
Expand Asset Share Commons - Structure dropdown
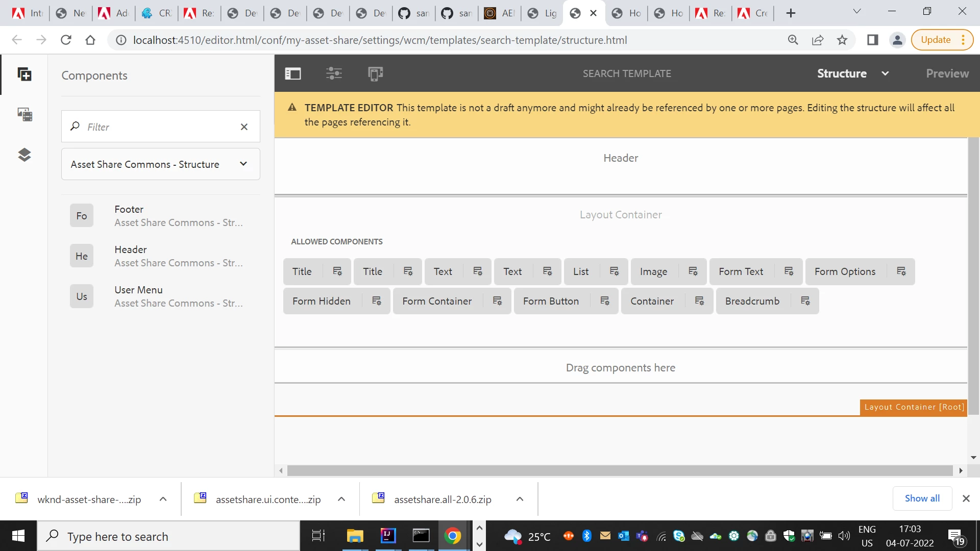(243, 164)
